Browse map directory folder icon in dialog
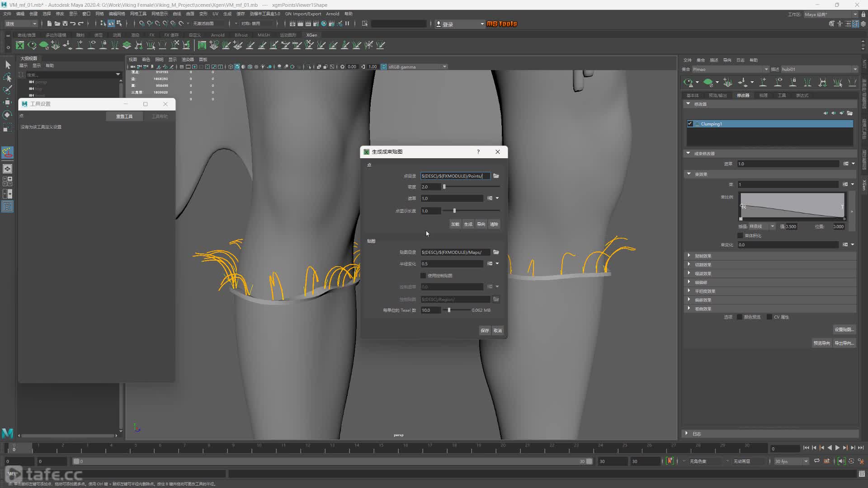The height and width of the screenshot is (488, 868). 496,252
